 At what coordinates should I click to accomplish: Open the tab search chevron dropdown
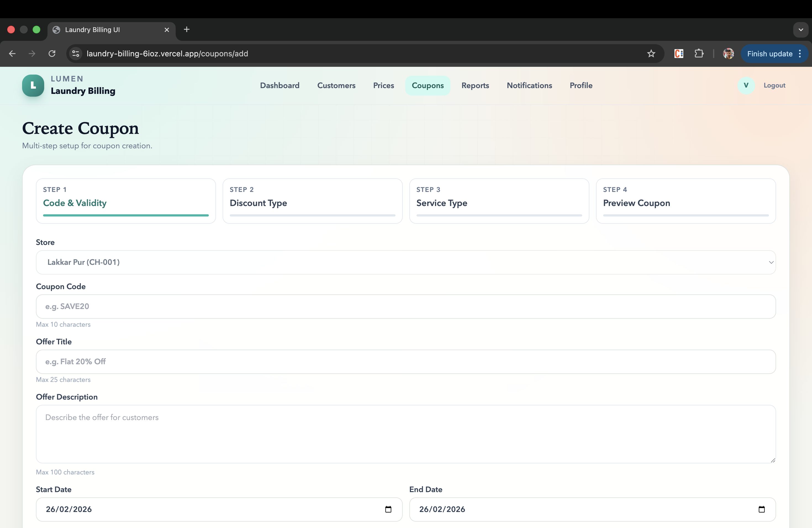[x=800, y=30]
